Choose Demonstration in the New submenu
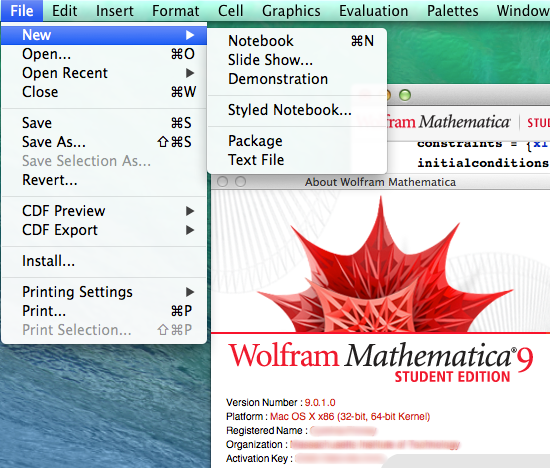Viewport: 550px width, 468px height. click(297, 79)
